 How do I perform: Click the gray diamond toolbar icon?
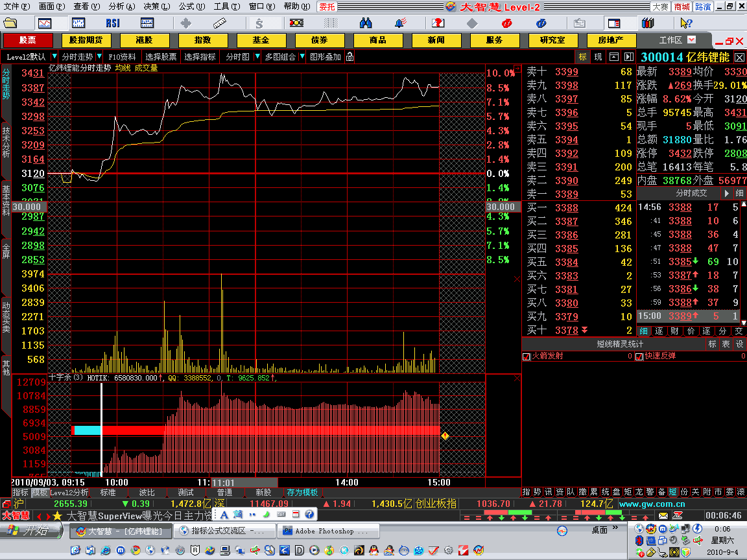pos(472,23)
